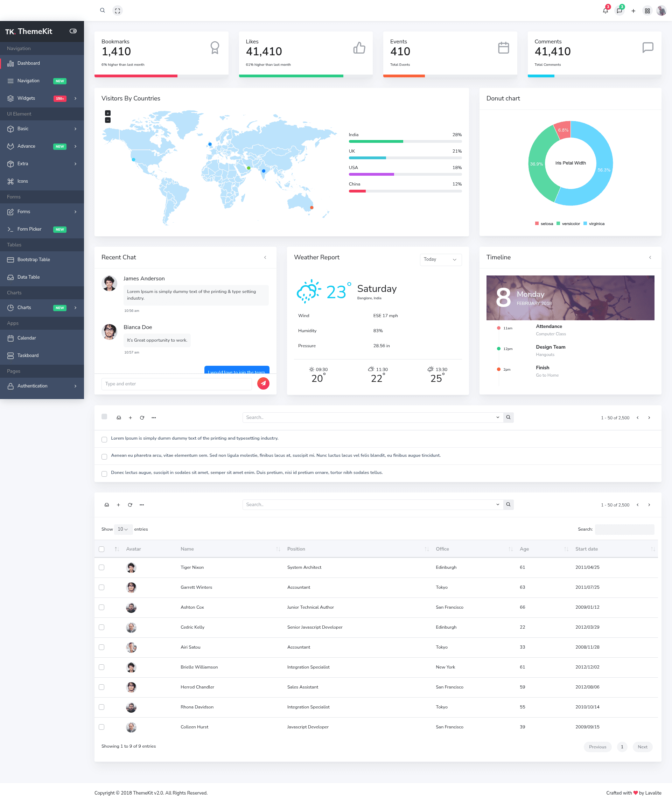
Task: Check the 'Lorem Ipsum is simply dumm' message
Action: coord(104,440)
